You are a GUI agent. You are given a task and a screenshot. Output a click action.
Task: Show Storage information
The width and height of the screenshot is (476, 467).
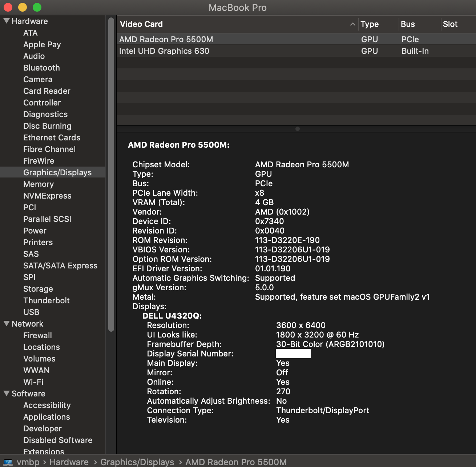click(x=38, y=289)
